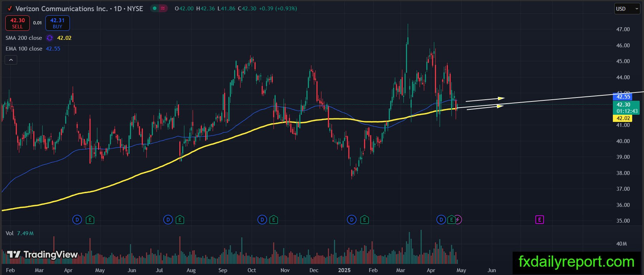Viewport: 644px width, 275px height.
Task: Open the USD currency dropdown
Action: 627,9
